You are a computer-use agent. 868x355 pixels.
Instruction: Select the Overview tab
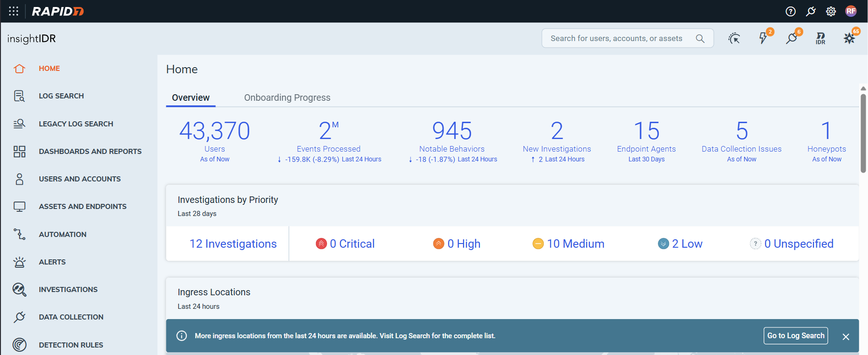click(191, 97)
